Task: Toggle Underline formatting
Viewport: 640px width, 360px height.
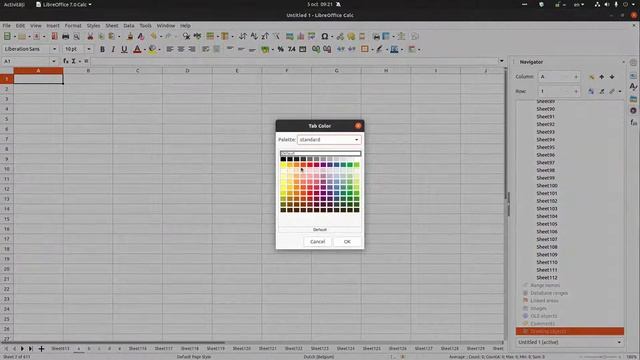Action: 124,49
